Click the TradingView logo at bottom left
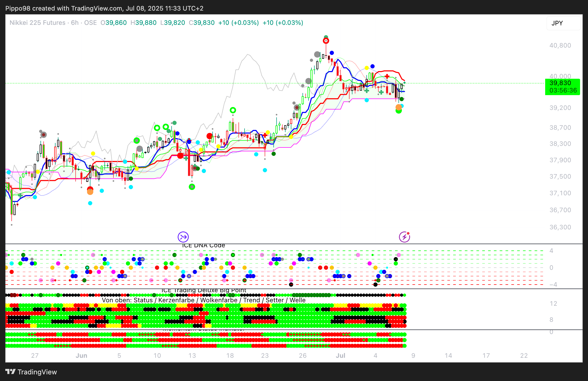The image size is (588, 381). point(31,372)
